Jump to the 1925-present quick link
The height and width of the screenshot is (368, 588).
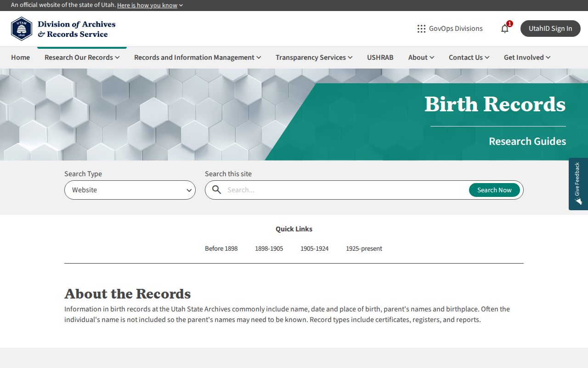pyautogui.click(x=364, y=248)
